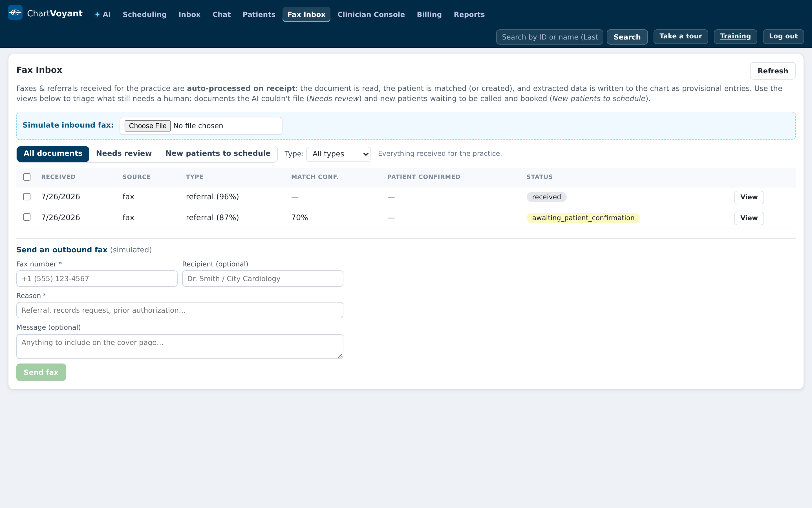The width and height of the screenshot is (812, 508).
Task: Click the ChartVoyant logo icon
Action: pos(15,13)
